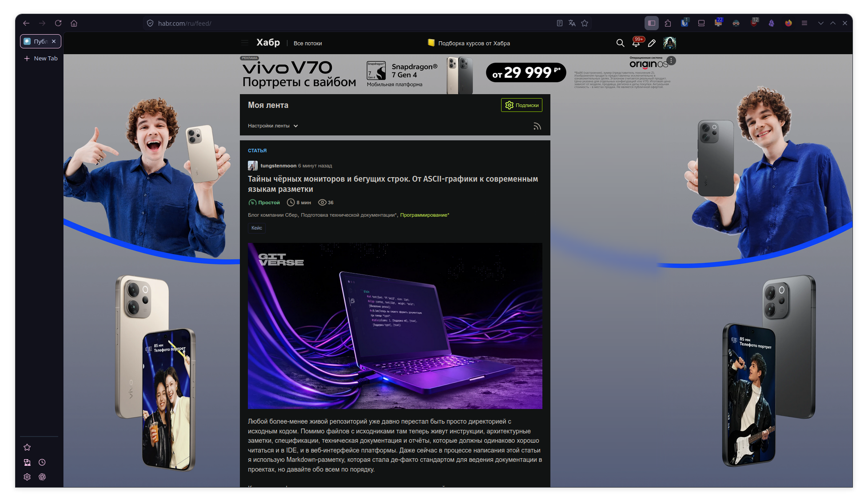Open synced tabs icon in sidebar
Viewport: 868px width, 504px height.
tap(27, 462)
